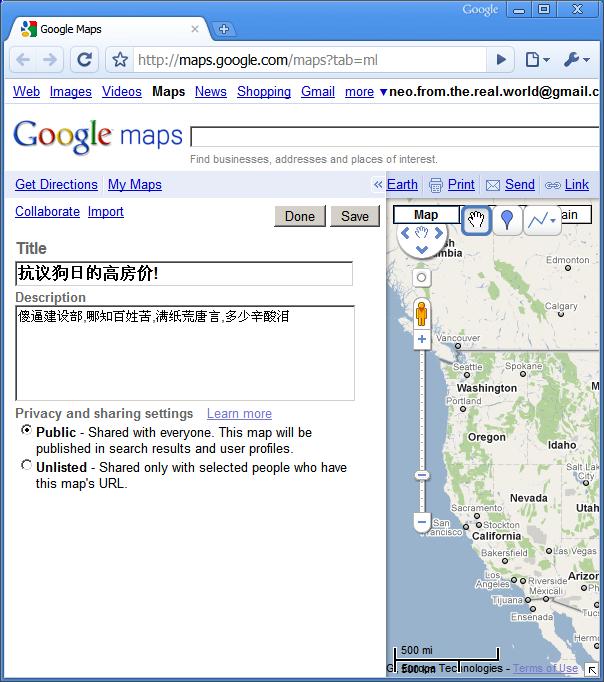The image size is (604, 682).
Task: Click the Save button
Action: click(x=355, y=216)
